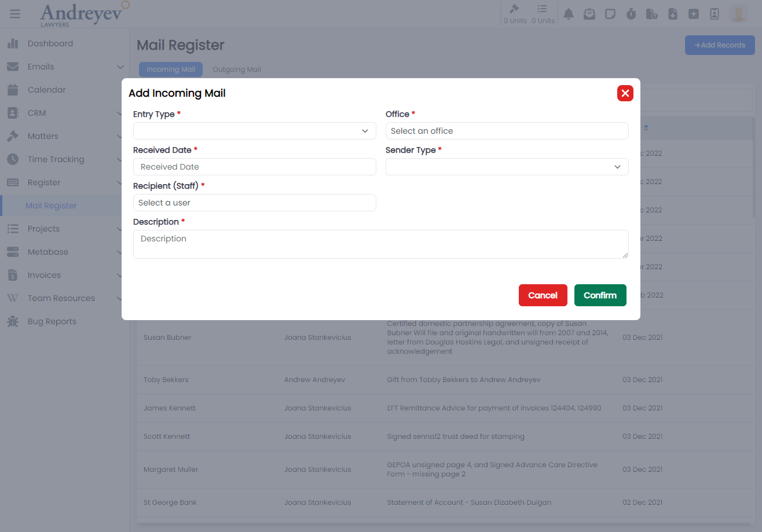This screenshot has width=762, height=532.
Task: Click the hamburger menu icon
Action: [15, 14]
